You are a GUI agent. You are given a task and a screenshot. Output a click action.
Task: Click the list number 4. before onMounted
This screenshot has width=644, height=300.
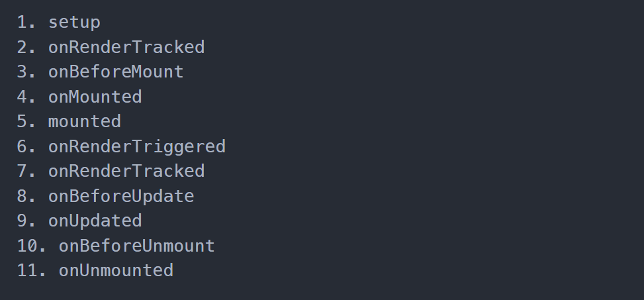coord(26,97)
